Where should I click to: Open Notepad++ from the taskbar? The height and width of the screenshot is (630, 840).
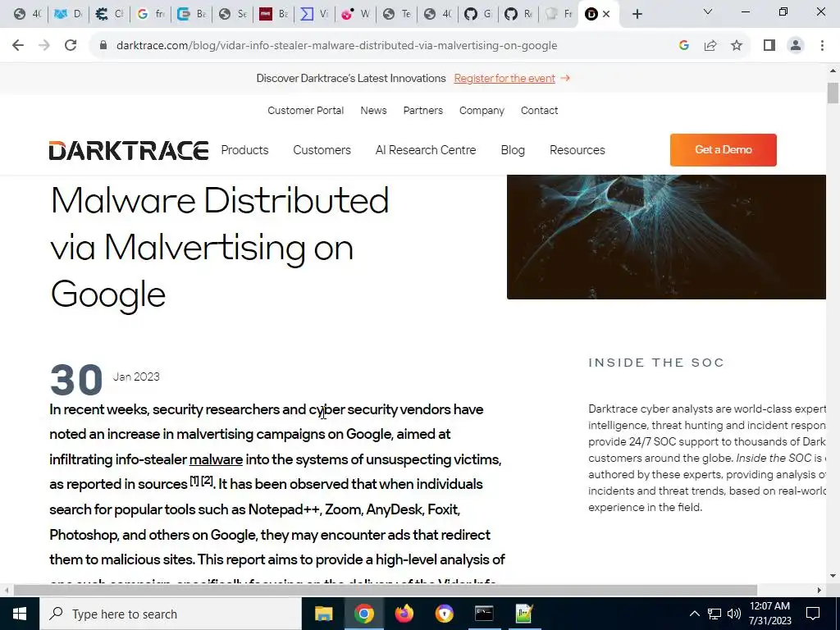tap(524, 614)
